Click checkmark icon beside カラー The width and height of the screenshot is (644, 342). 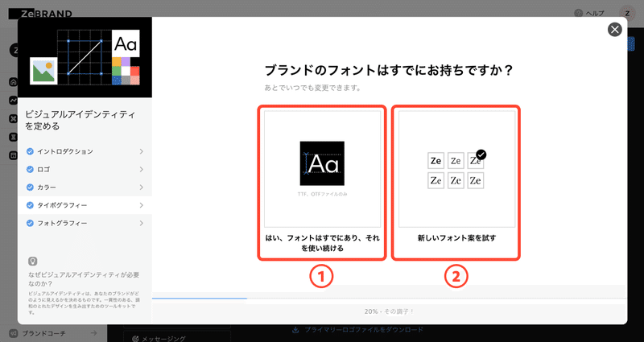(x=30, y=187)
